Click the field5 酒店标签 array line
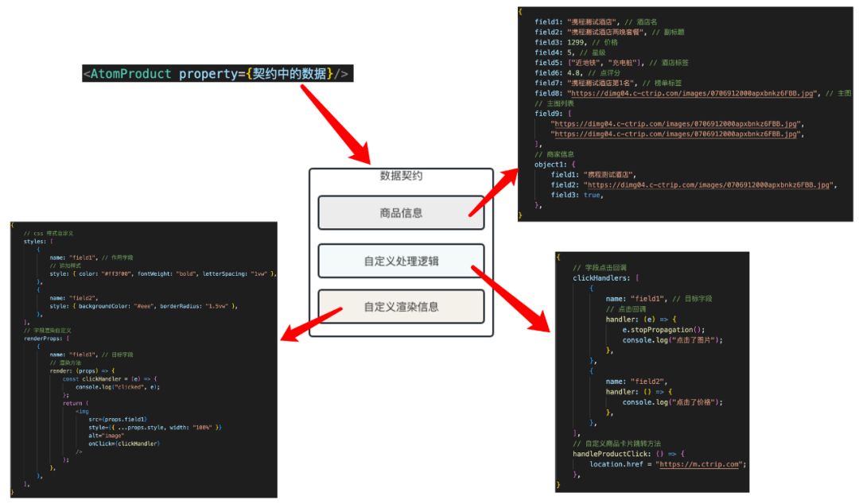This screenshot has height=504, width=859. (x=612, y=63)
